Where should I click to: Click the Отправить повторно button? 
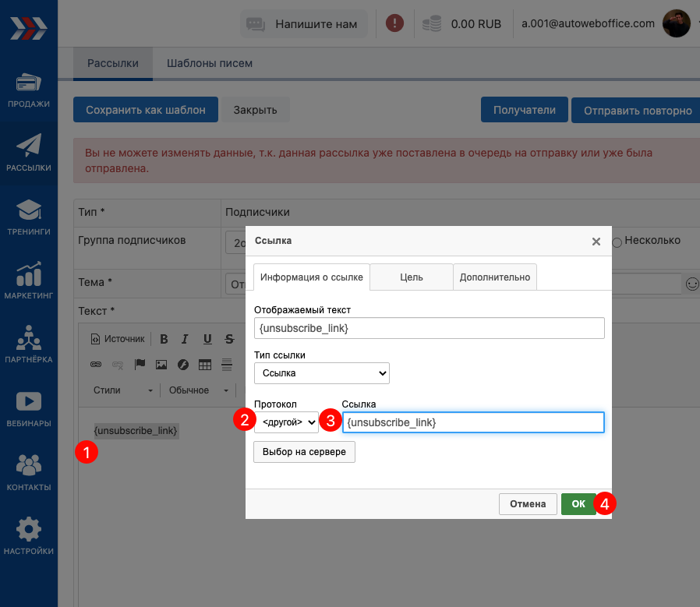638,110
